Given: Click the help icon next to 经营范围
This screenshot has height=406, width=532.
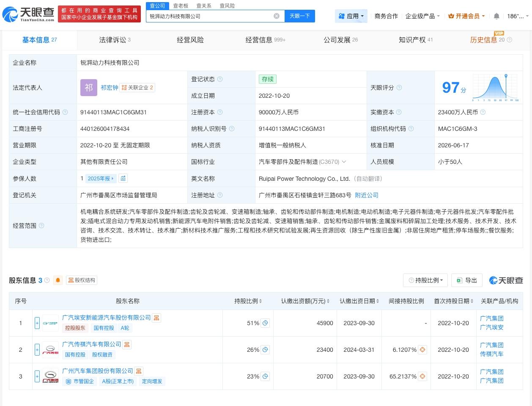Looking at the screenshot, I should point(41,226).
